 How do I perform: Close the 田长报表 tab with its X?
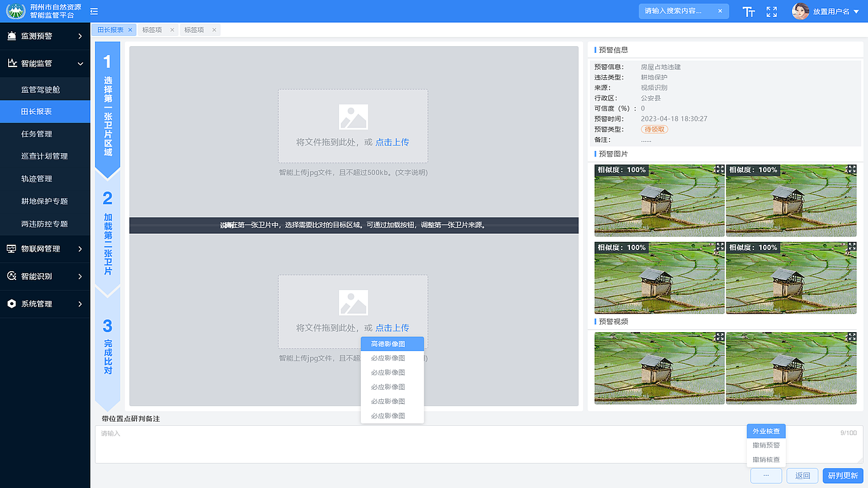click(x=130, y=30)
